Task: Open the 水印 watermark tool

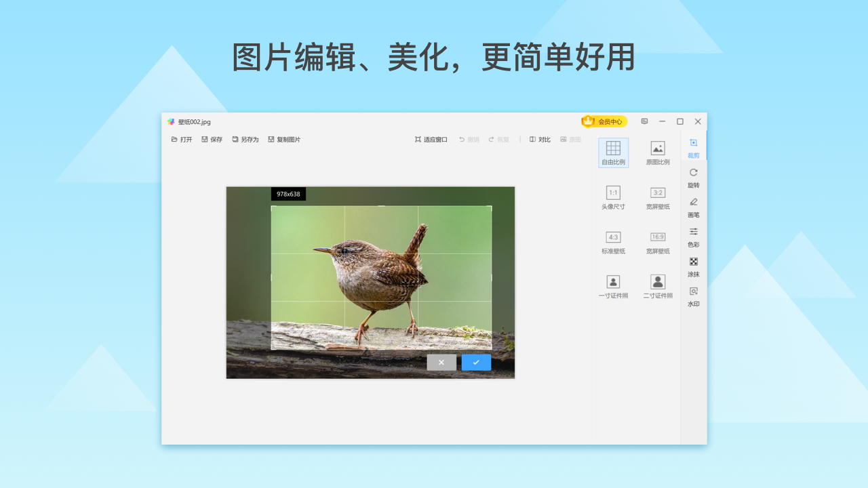Action: pos(693,297)
